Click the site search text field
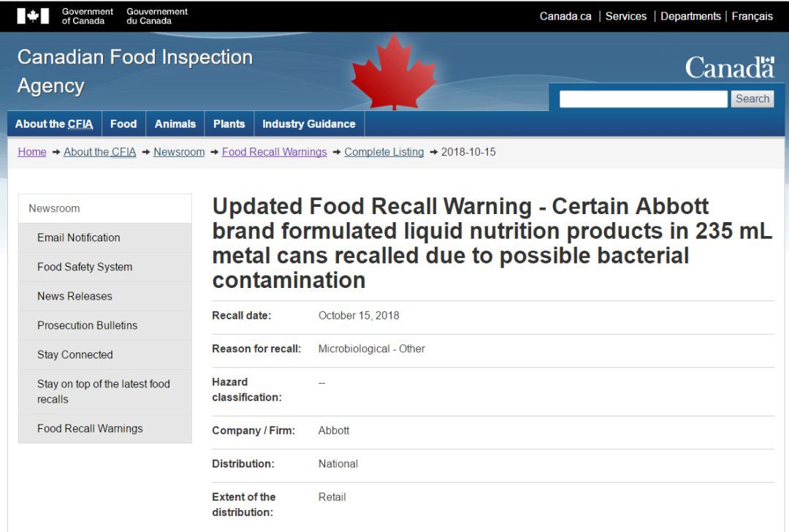 coord(643,99)
